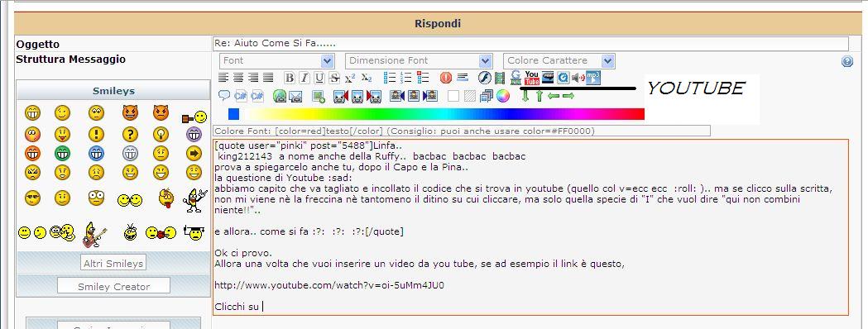Click the white empty square swatch icon
This screenshot has height=329, width=868.
(x=453, y=96)
